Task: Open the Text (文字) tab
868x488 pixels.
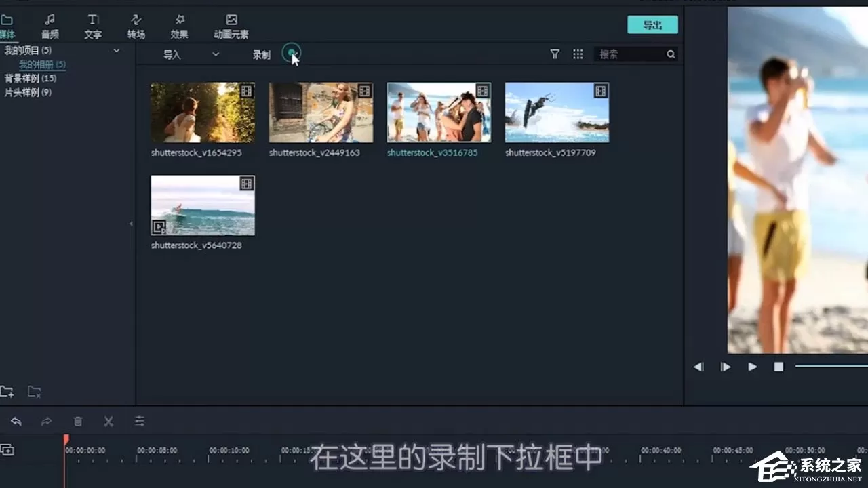Action: [93, 26]
